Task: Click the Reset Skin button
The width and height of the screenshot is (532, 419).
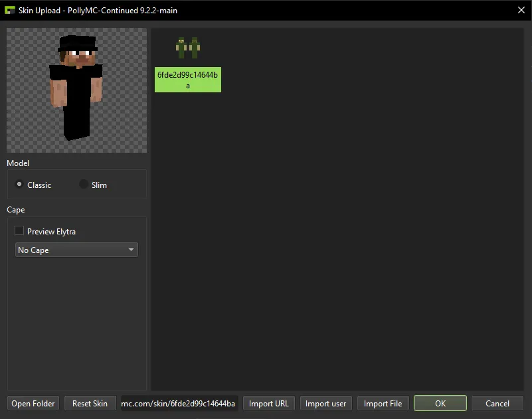Action: point(90,403)
